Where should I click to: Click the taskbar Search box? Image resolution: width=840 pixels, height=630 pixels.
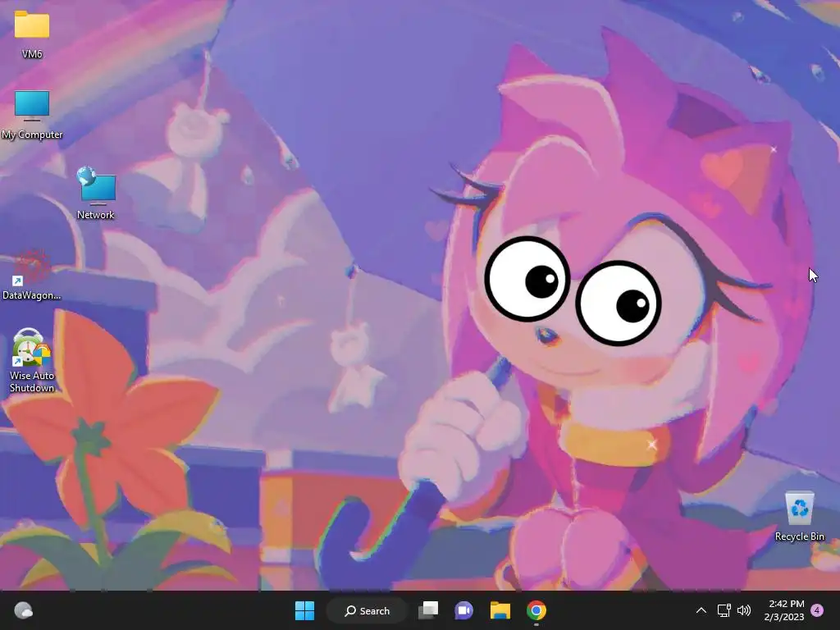coord(367,610)
